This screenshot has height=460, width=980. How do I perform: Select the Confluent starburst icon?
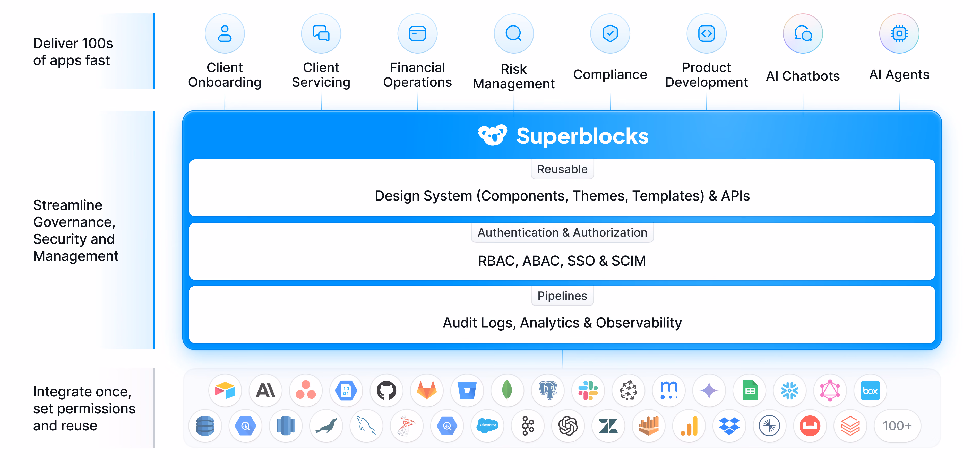point(770,426)
